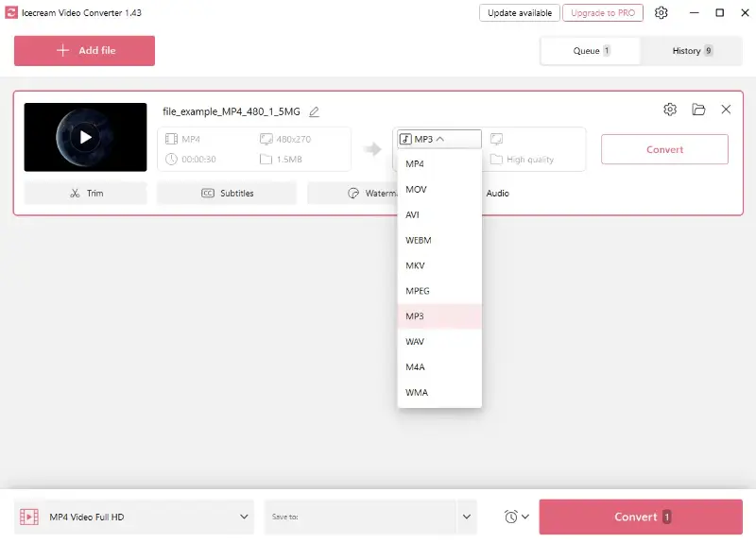The height and width of the screenshot is (543, 756).
Task: Switch to the History tab
Action: (x=692, y=51)
